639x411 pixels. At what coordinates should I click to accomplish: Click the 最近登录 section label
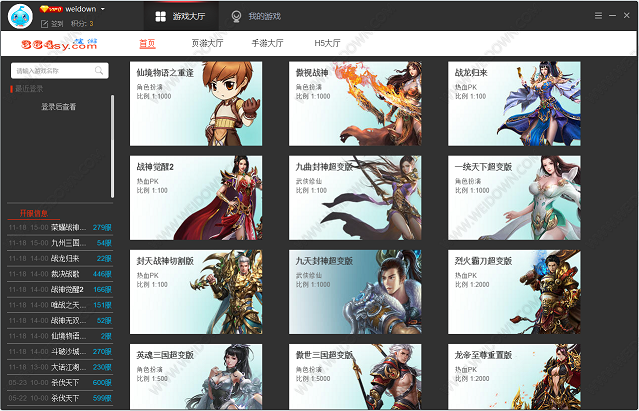click(29, 88)
